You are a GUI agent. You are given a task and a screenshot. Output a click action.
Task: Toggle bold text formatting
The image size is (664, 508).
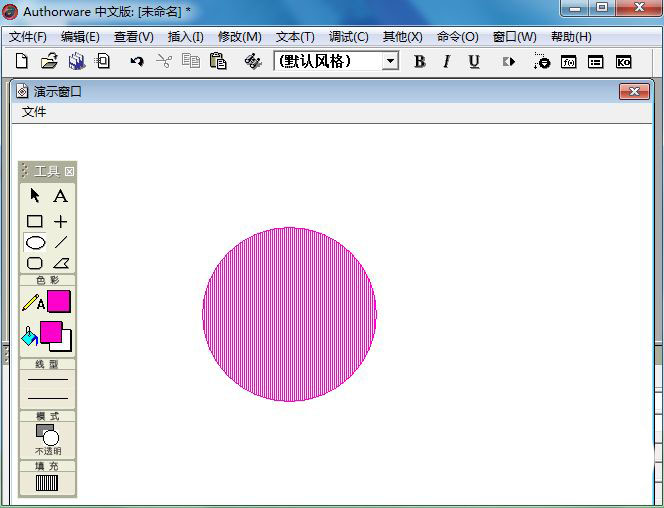click(x=419, y=61)
